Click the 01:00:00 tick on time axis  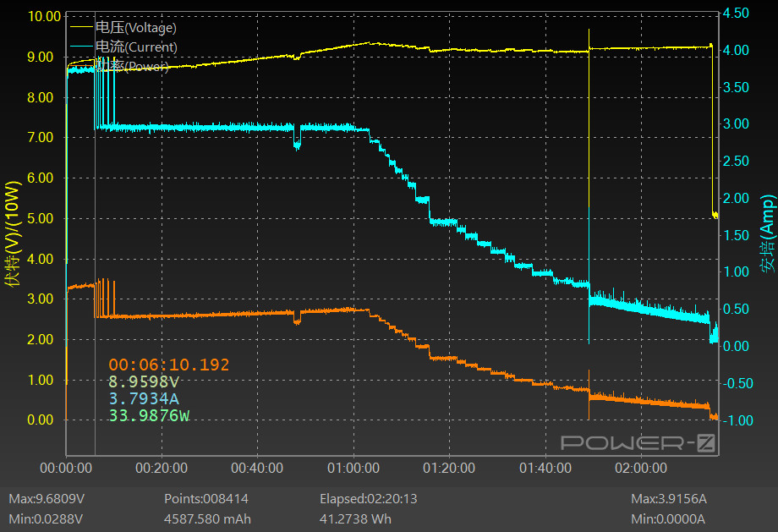tap(353, 468)
